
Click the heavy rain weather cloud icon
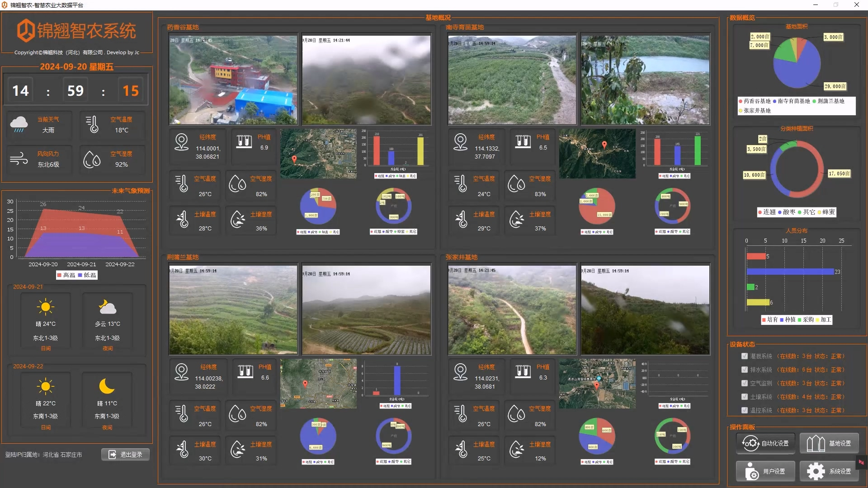tap(19, 124)
